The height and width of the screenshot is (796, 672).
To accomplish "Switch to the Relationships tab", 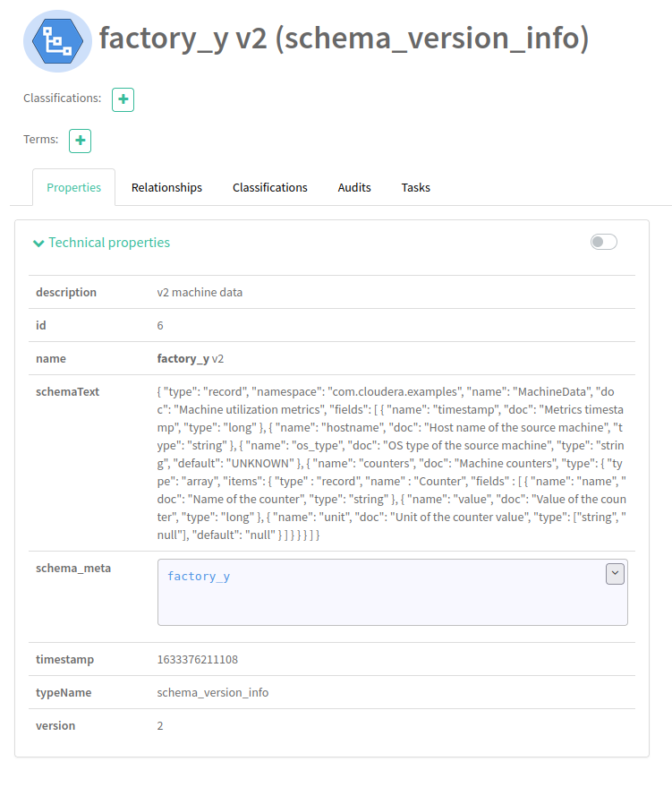I will pos(166,187).
